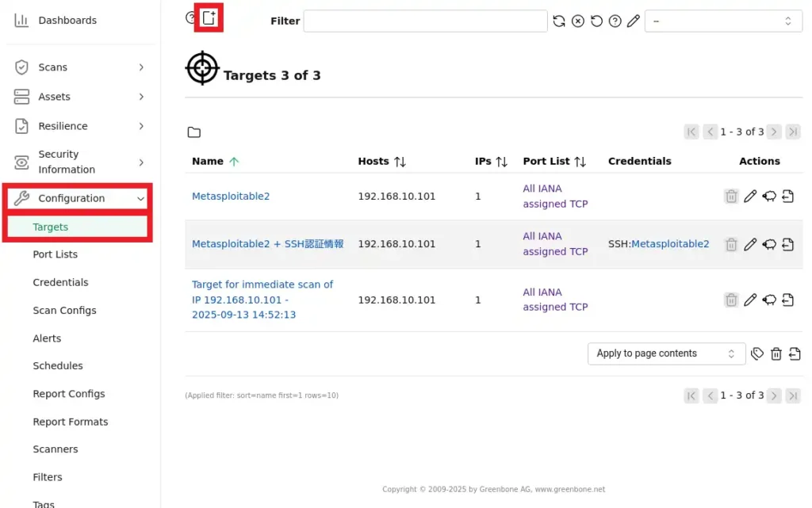This screenshot has width=812, height=508.
Task: Open the help icon beside New Target
Action: (x=190, y=17)
